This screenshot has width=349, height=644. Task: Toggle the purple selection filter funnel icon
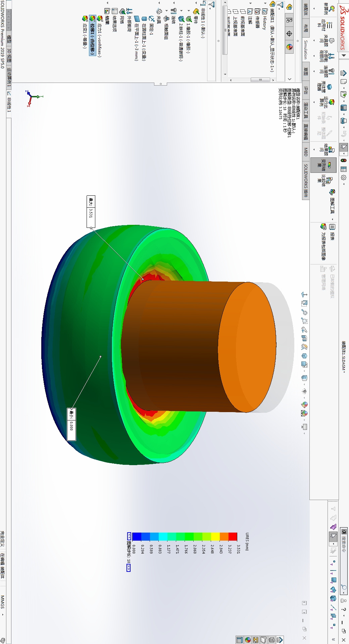[333, 527]
